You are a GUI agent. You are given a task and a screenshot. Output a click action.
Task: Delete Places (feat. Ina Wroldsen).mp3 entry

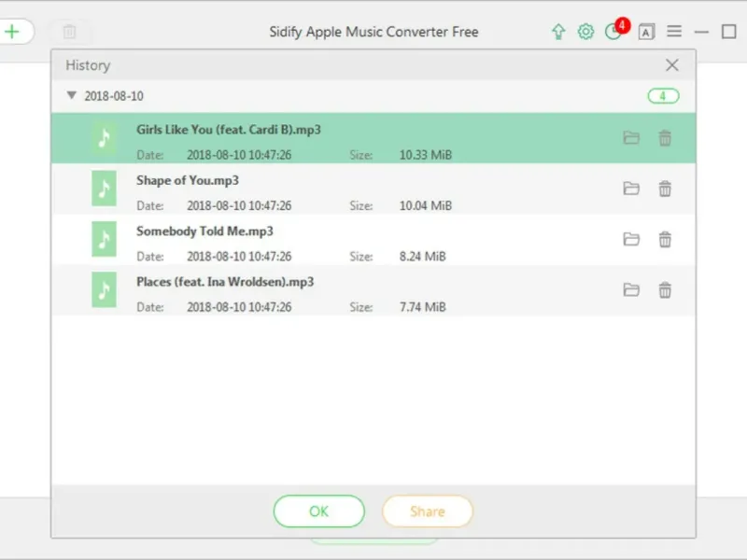click(665, 290)
